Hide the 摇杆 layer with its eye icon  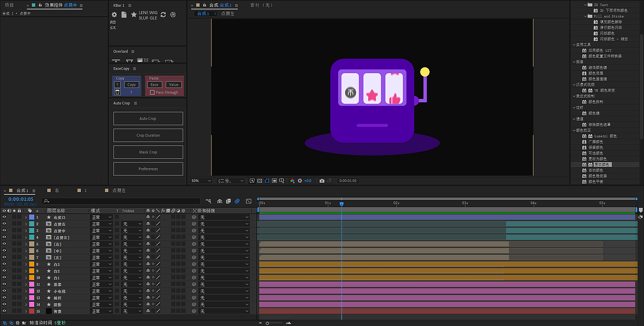[4, 298]
